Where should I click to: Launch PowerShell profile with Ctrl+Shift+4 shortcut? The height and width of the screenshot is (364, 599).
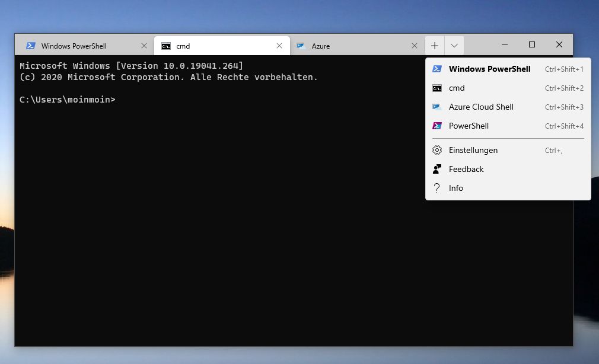tap(508, 126)
